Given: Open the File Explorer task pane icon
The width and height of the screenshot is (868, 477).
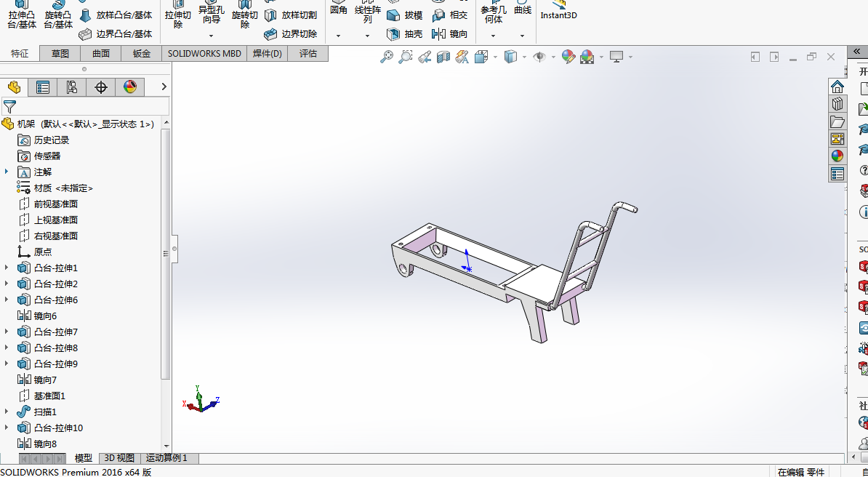Looking at the screenshot, I should click(837, 121).
